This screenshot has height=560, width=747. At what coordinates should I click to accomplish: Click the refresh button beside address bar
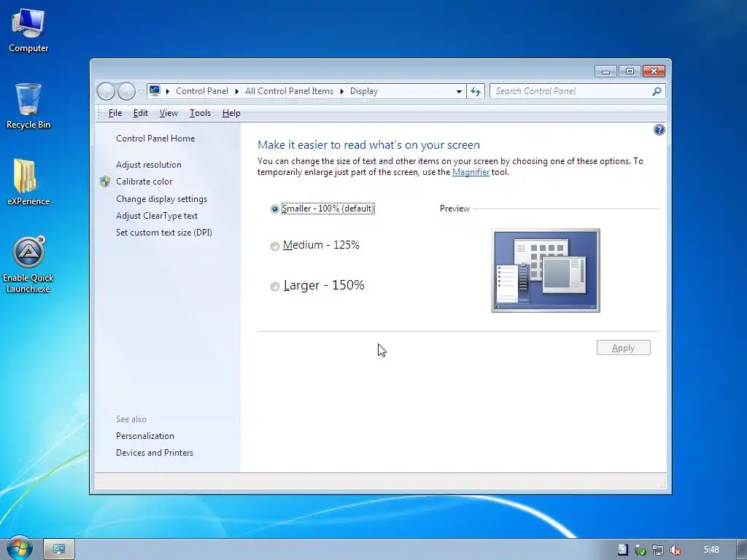pos(476,91)
